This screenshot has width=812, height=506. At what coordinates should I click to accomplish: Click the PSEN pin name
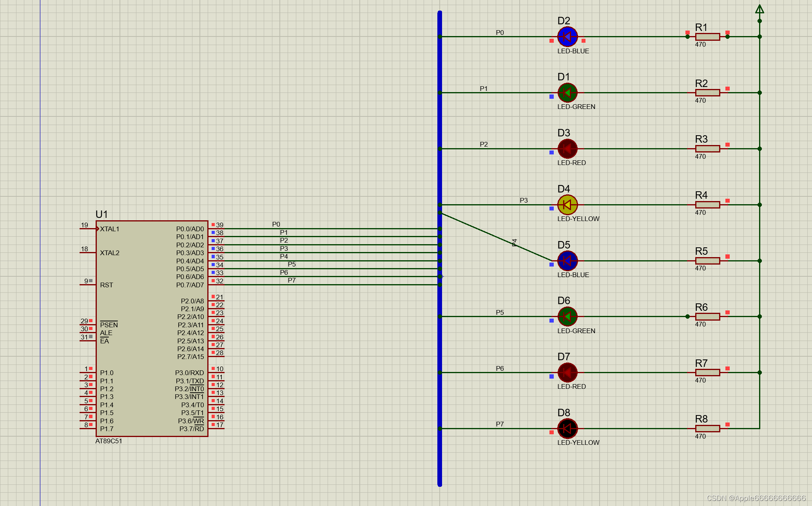tap(109, 325)
